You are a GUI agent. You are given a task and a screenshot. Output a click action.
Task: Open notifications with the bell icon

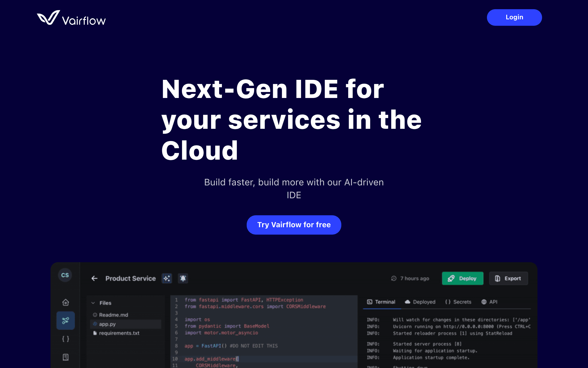point(183,279)
